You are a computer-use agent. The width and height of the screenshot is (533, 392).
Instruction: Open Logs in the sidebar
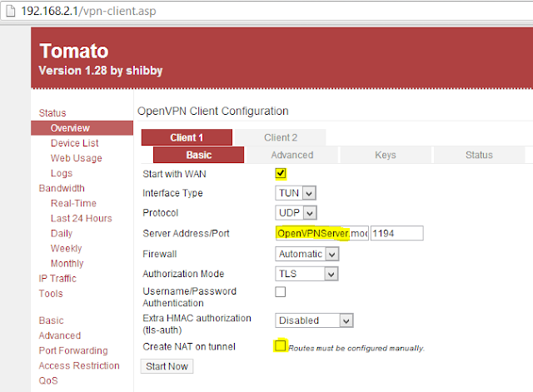pos(62,173)
